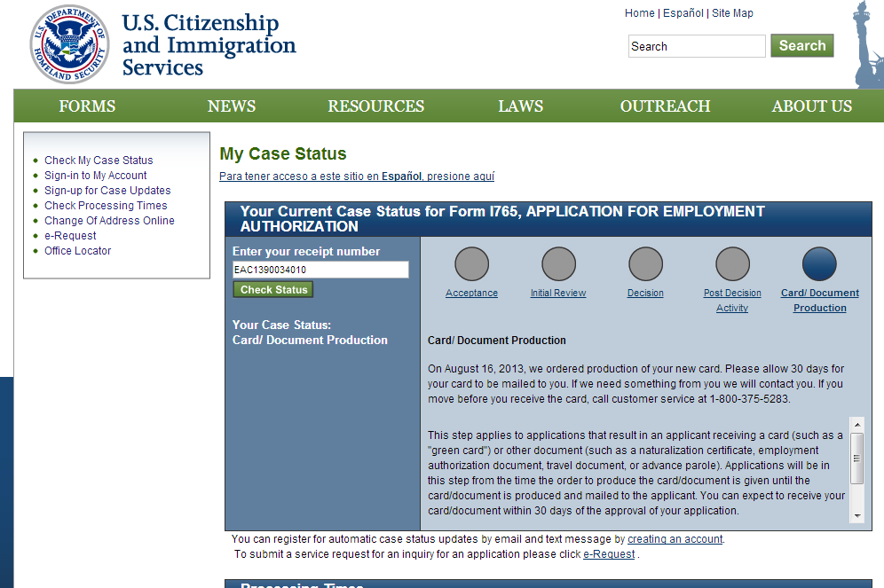Open the LAWS menu
The height and width of the screenshot is (588, 884).
pyautogui.click(x=520, y=106)
